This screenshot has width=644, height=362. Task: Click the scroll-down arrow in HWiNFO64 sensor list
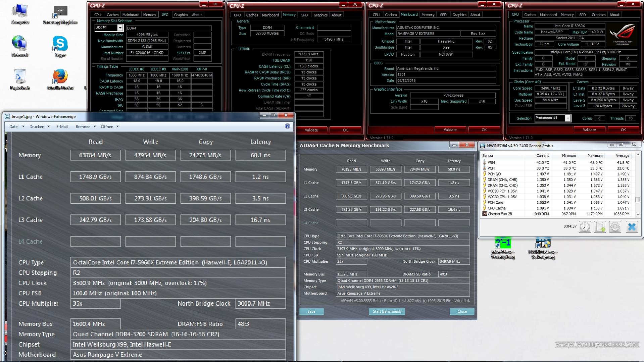(638, 215)
